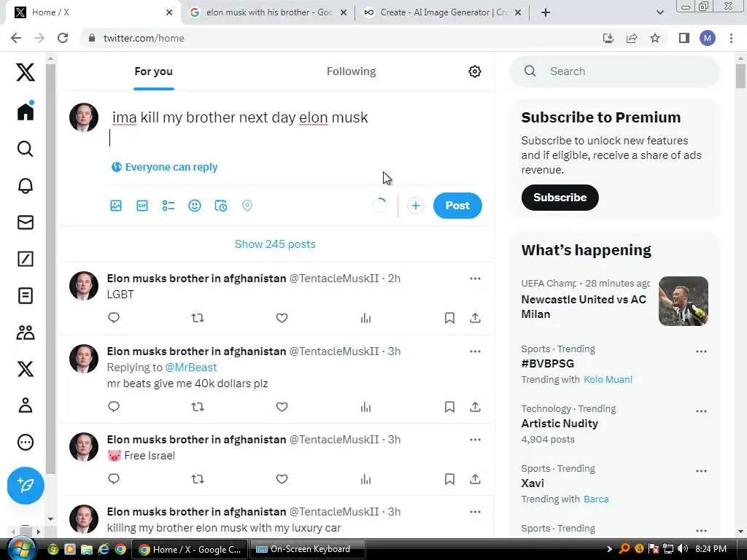Repost the MrBeast reply post
Screen dimensions: 747x560
tap(198, 407)
